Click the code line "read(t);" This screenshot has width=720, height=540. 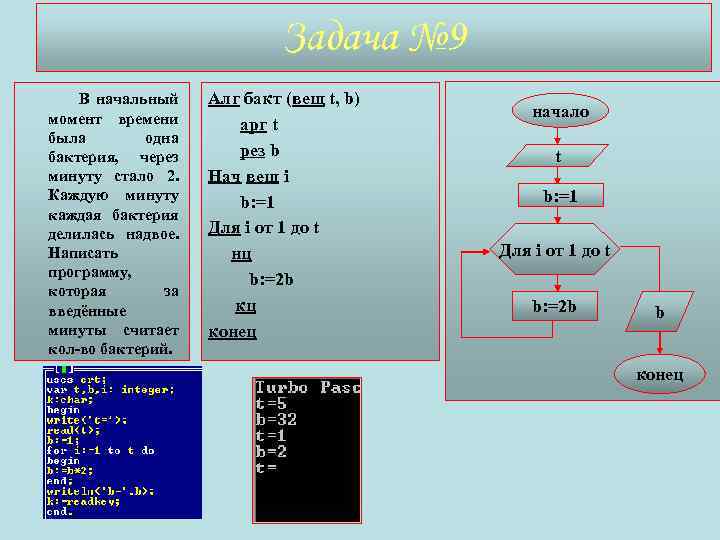click(x=73, y=430)
